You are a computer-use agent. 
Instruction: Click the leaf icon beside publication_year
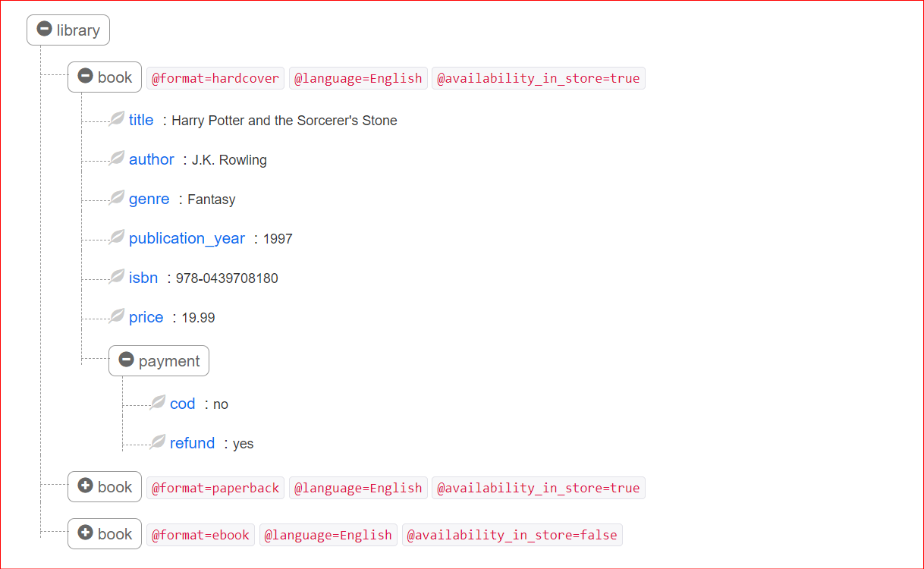(116, 237)
